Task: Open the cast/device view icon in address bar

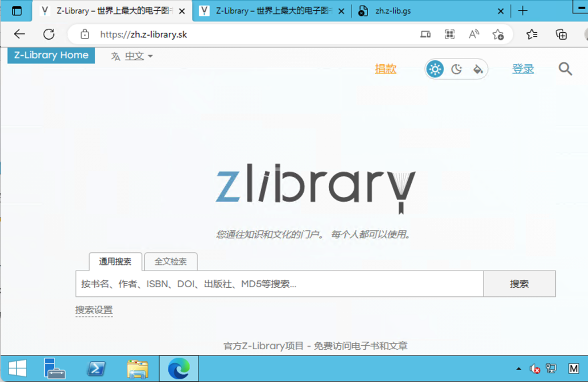Action: click(x=425, y=34)
